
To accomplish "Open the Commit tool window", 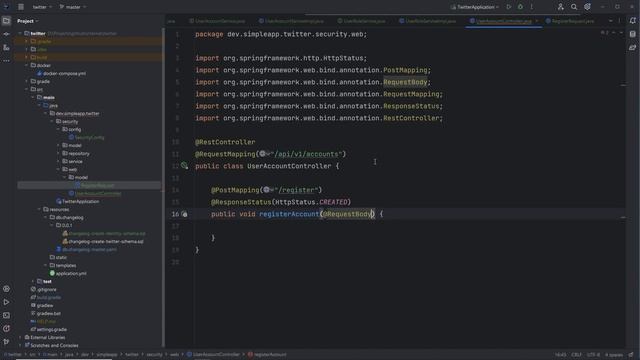I will (6, 34).
